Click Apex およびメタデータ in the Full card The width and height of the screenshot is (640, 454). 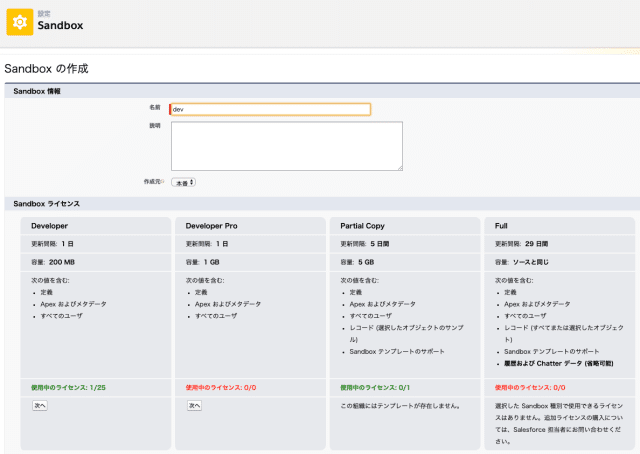(x=537, y=304)
